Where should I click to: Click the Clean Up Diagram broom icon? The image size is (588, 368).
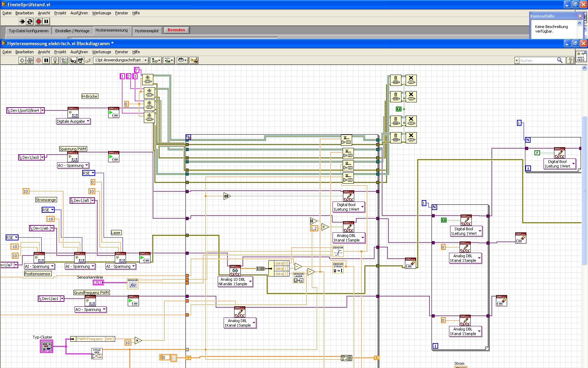point(194,60)
